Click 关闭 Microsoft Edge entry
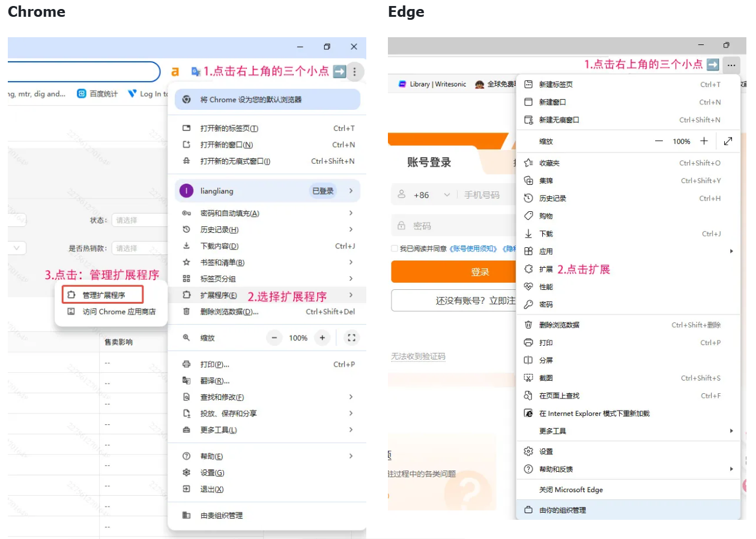Viewport: 756px width, 539px height. [x=628, y=489]
